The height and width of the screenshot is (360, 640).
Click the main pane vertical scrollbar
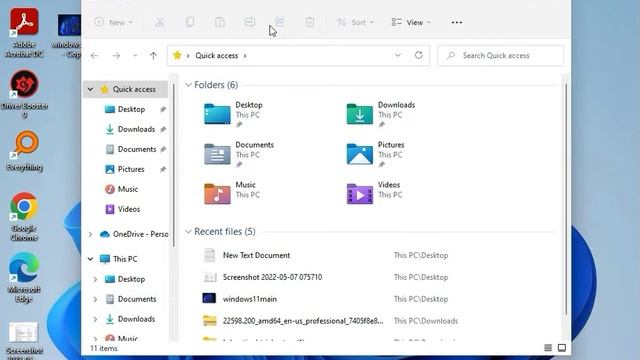coord(566,199)
